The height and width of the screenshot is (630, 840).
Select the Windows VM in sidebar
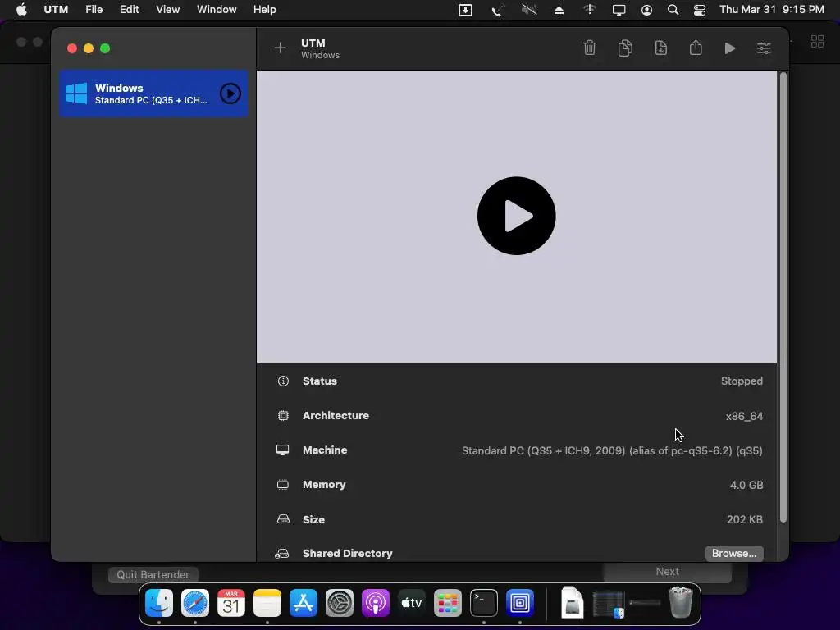[x=153, y=94]
